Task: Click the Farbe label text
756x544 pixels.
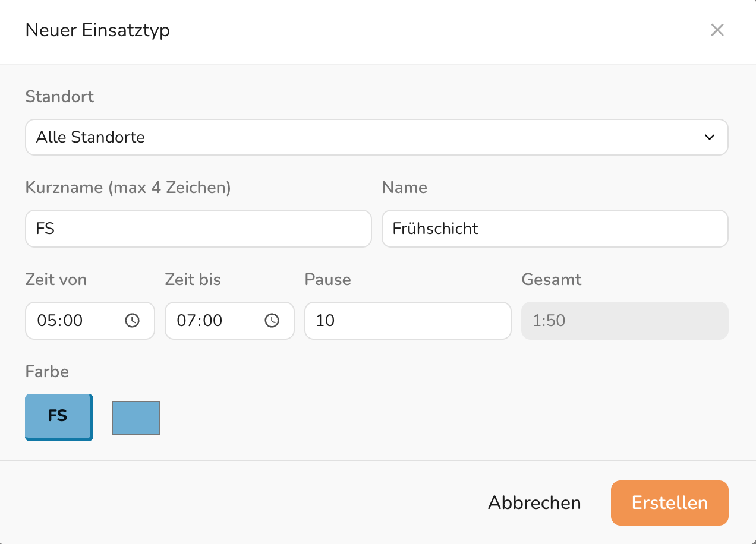Action: tap(47, 372)
